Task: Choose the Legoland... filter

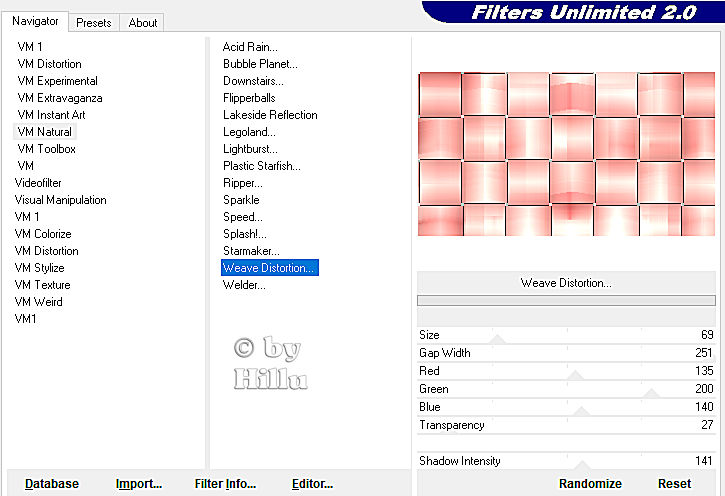Action: (x=249, y=132)
